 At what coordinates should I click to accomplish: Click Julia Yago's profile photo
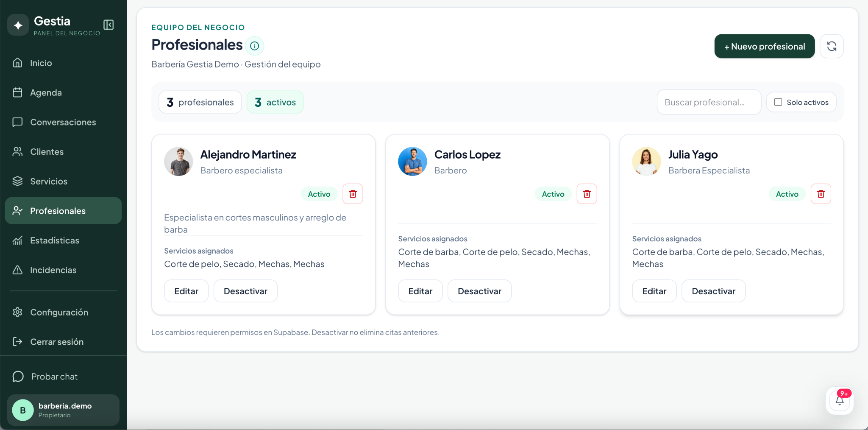click(646, 162)
